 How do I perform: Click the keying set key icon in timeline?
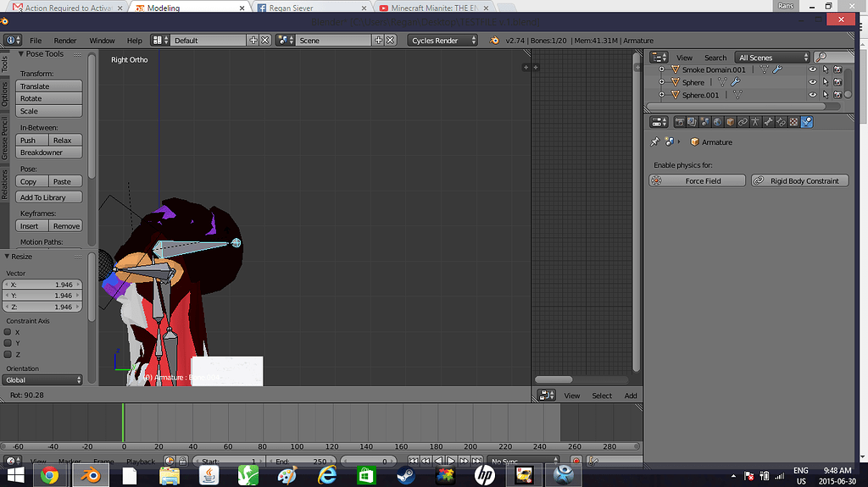coord(593,461)
